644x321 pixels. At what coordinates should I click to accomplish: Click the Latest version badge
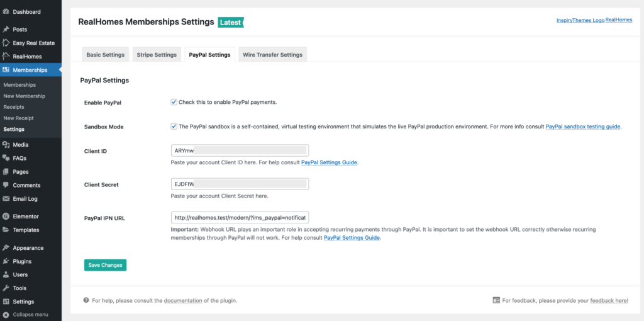click(231, 22)
